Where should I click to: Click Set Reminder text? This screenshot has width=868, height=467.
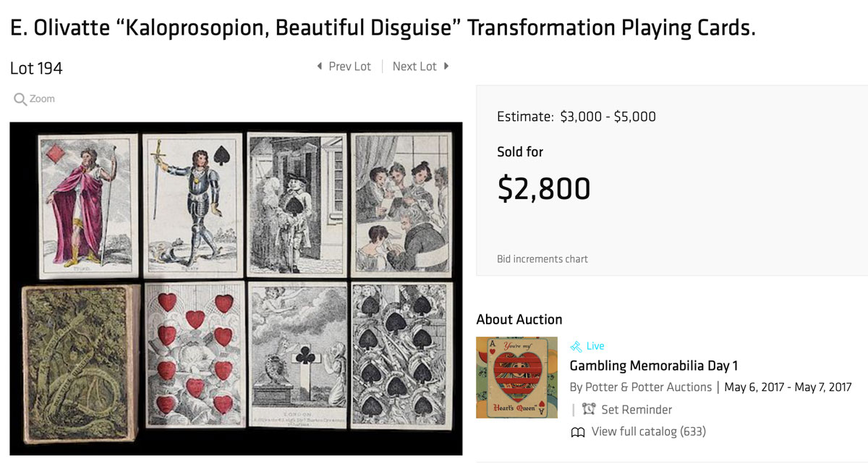(637, 410)
